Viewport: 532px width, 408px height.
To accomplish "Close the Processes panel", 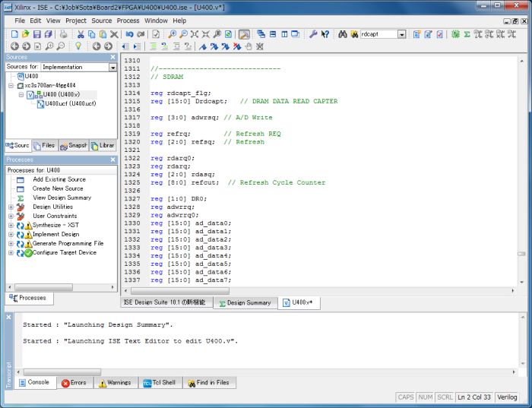I will click(x=113, y=160).
